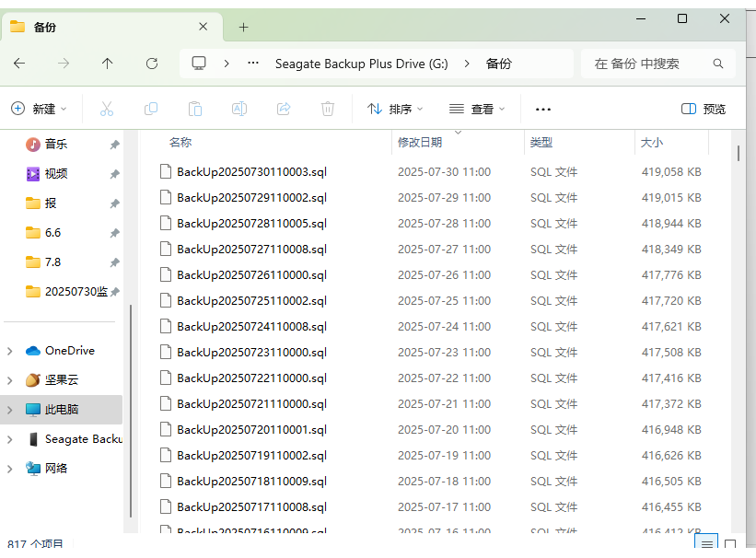Go up one directory level

(x=108, y=64)
